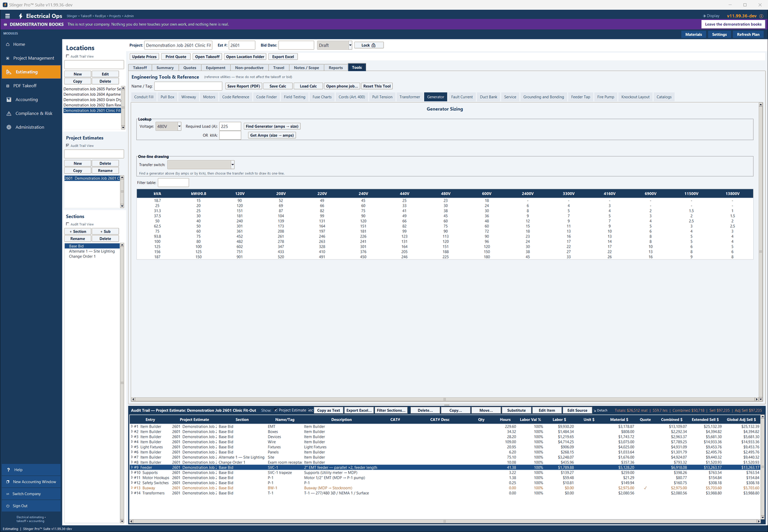The height and width of the screenshot is (532, 768).
Task: Open the hamburger menu icon
Action: 7,16
